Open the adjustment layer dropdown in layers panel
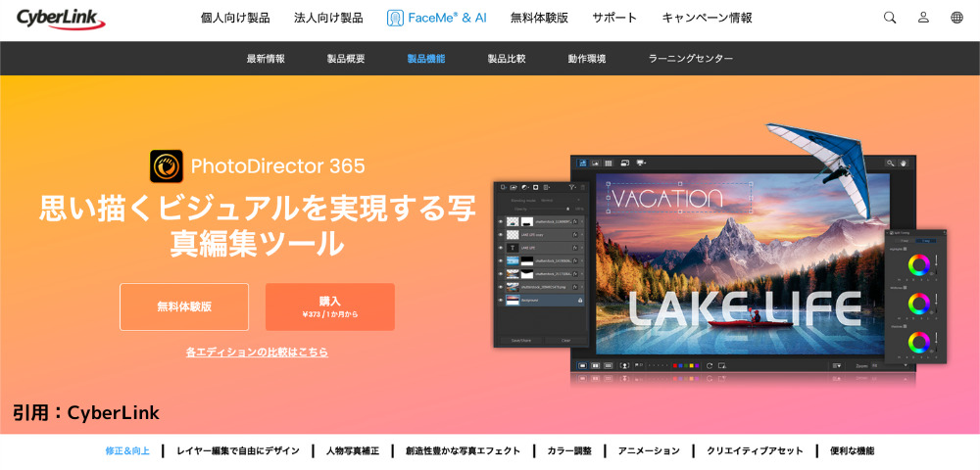The width and height of the screenshot is (980, 470). [525, 187]
